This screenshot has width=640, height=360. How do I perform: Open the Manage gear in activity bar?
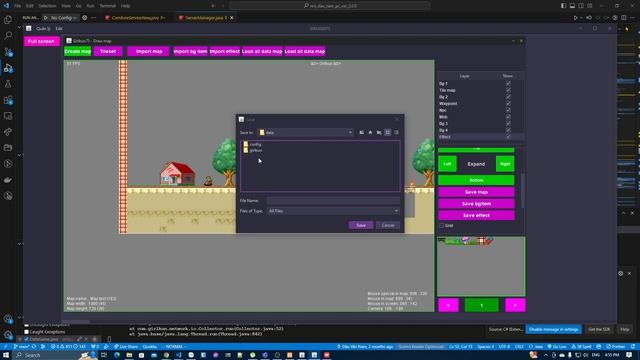8,335
